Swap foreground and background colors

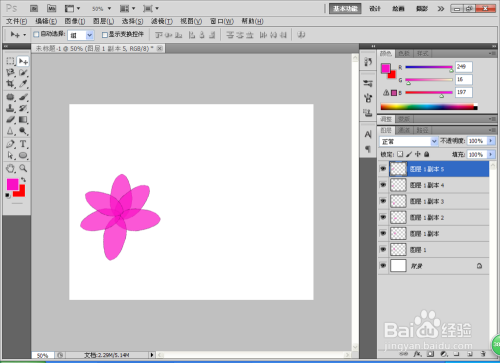[x=23, y=180]
